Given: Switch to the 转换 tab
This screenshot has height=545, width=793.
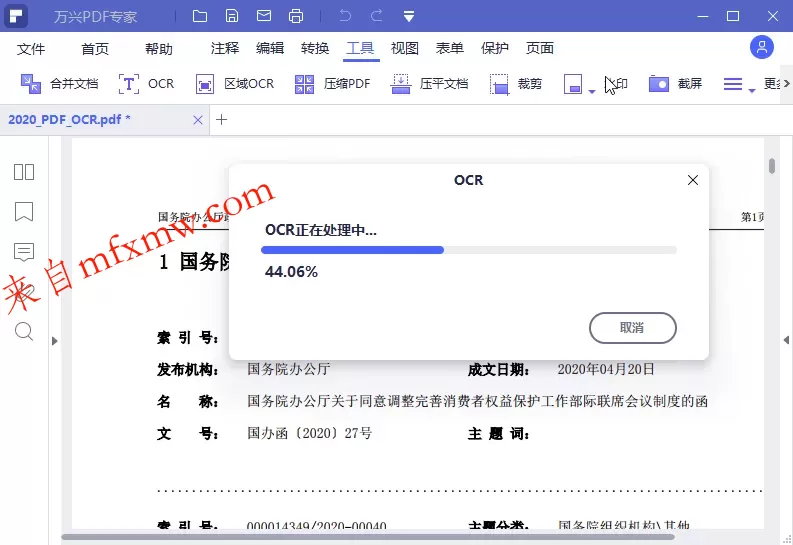Looking at the screenshot, I should pos(315,48).
